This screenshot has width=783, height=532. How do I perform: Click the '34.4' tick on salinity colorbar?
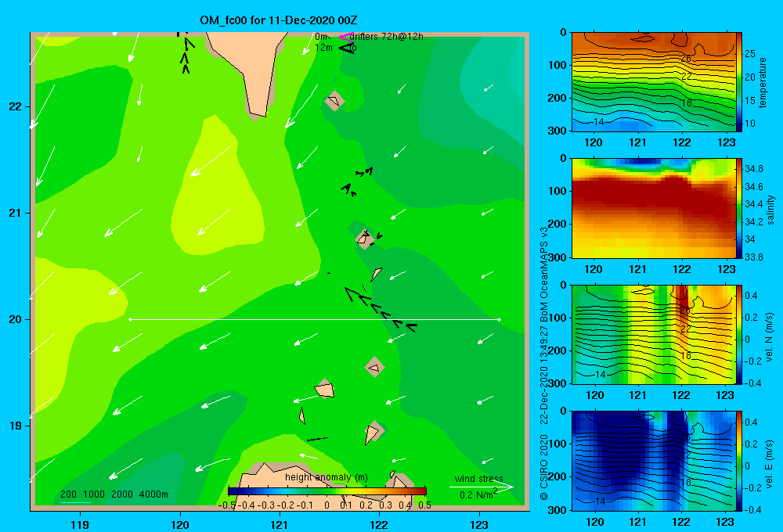753,204
